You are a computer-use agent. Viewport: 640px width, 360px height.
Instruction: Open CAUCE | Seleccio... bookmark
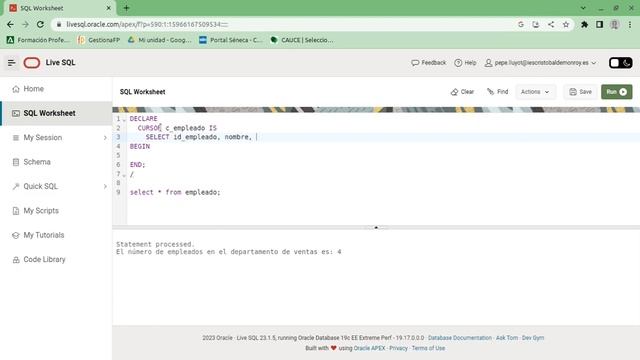coord(302,40)
